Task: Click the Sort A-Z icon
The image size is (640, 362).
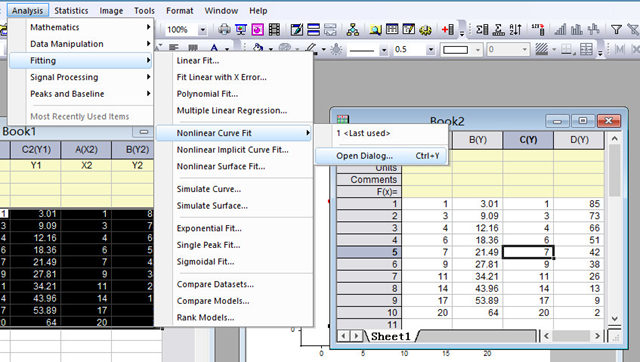Action: click(x=515, y=29)
